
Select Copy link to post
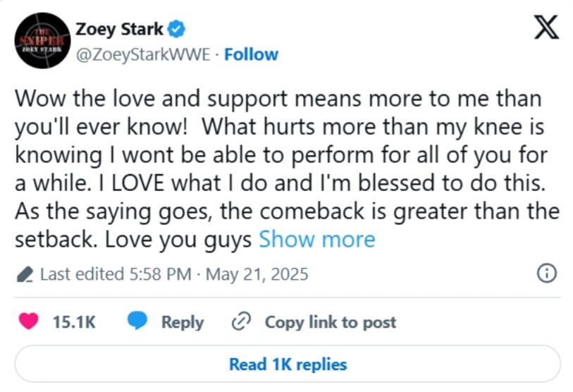[331, 322]
